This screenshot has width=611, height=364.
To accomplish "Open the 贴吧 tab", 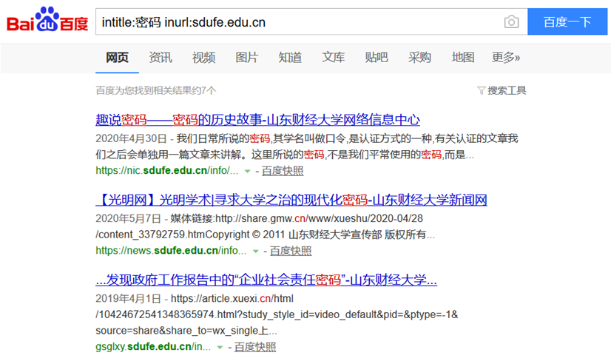I will click(377, 58).
